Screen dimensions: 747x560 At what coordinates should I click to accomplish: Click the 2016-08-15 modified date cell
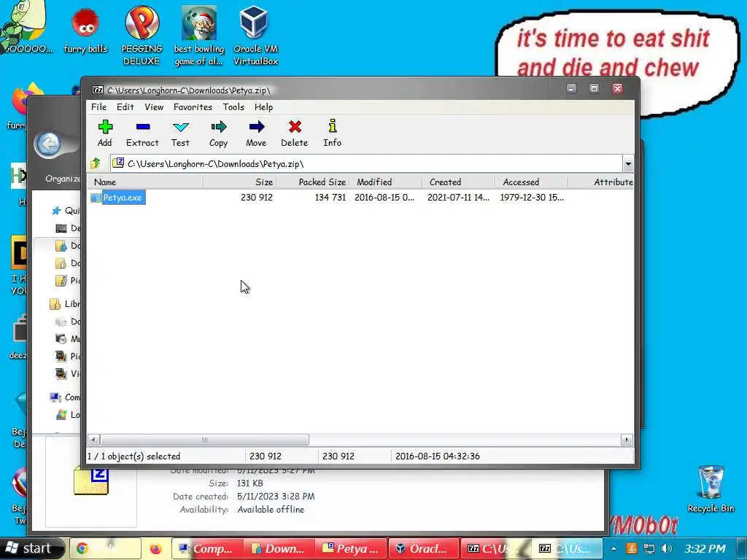[384, 198]
